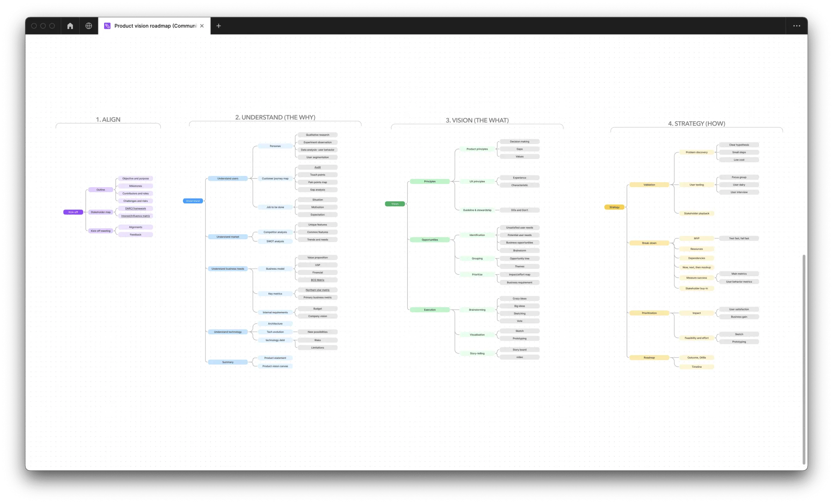Viewport: 833px width, 504px height.
Task: Select the SWOT analysis node
Action: [275, 242]
